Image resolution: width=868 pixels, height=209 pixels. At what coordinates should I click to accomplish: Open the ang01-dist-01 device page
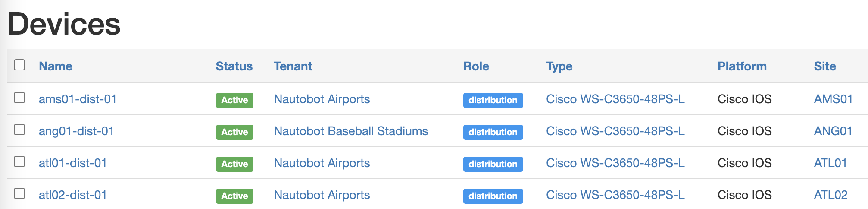pos(76,131)
